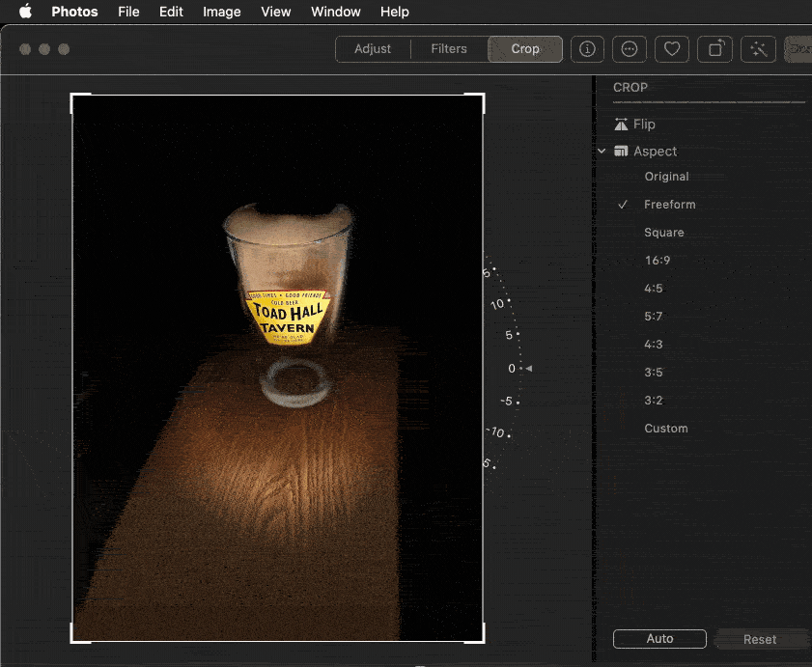This screenshot has height=667, width=812.
Task: Click the straighten dial pointer at 0
Action: [x=529, y=368]
